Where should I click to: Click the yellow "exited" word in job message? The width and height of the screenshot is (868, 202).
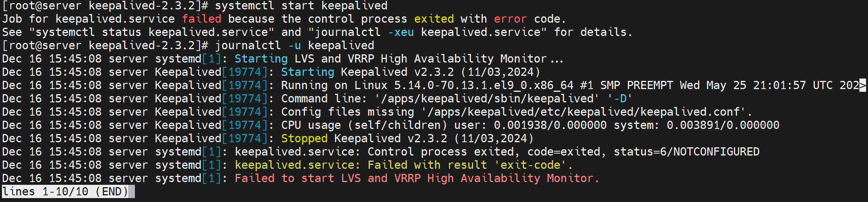(x=434, y=19)
